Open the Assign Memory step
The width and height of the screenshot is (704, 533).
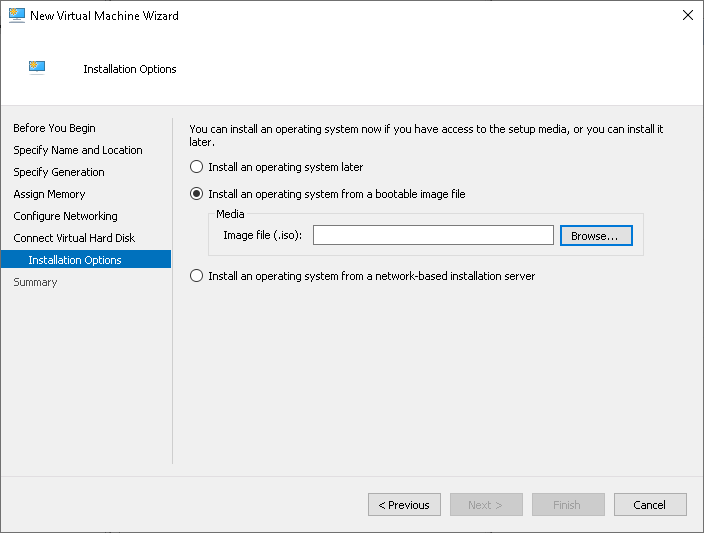click(x=49, y=194)
